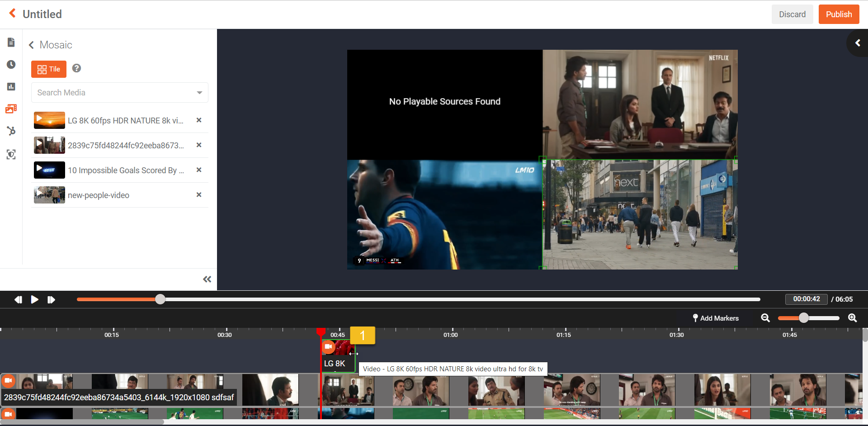Open the clock history sidebar icon
868x426 pixels.
click(x=11, y=65)
